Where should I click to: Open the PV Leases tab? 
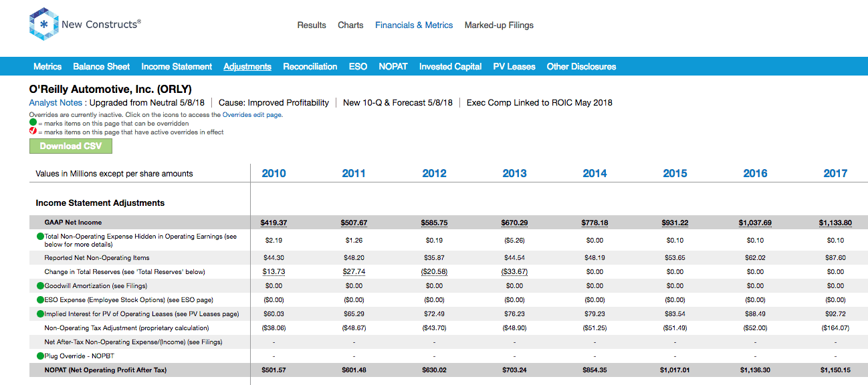click(x=514, y=66)
